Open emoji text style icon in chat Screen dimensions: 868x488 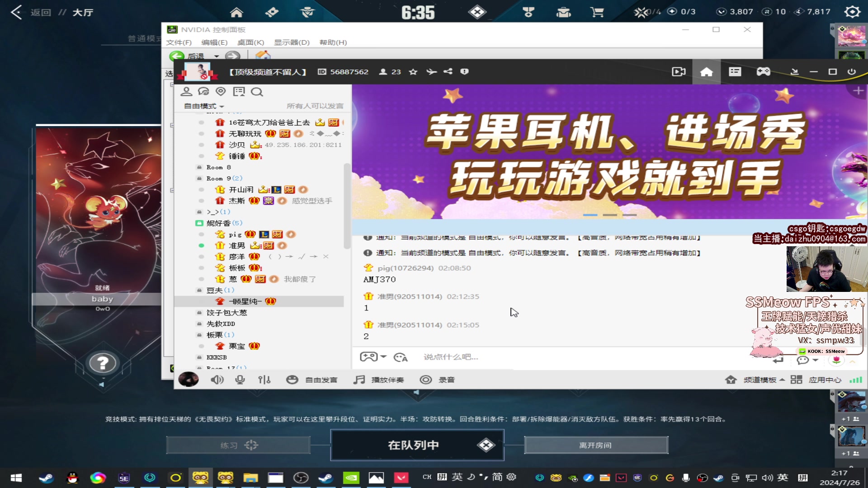click(401, 357)
